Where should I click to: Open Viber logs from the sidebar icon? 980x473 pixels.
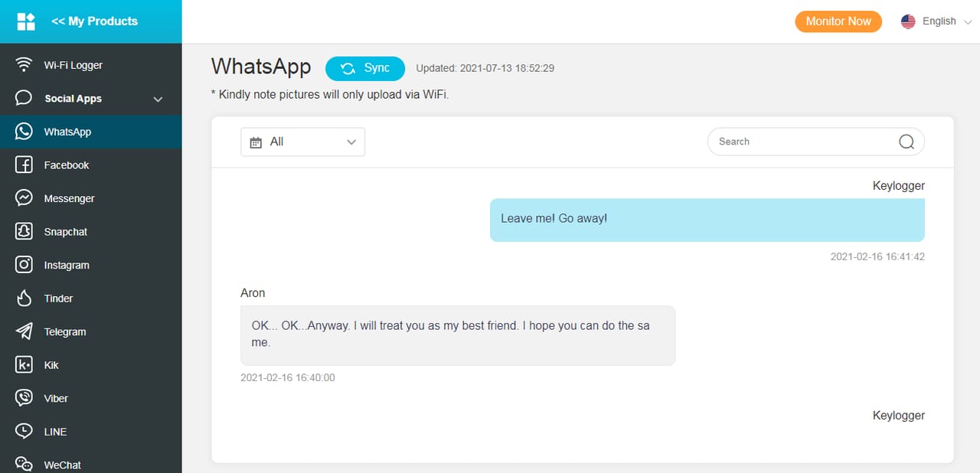coord(24,397)
